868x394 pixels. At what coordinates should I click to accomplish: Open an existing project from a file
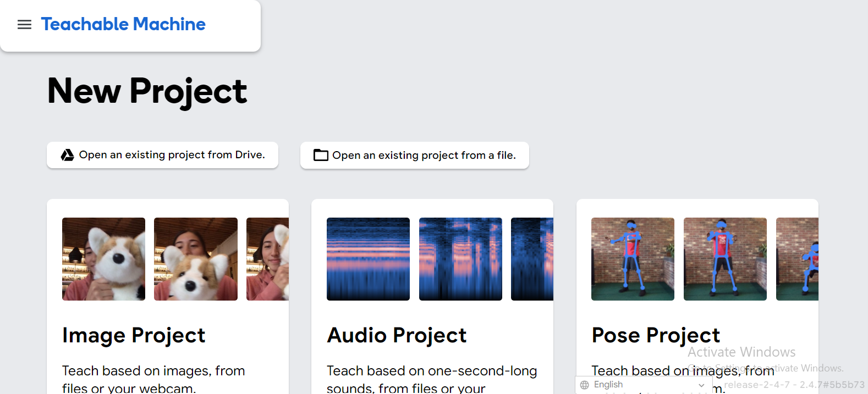414,156
